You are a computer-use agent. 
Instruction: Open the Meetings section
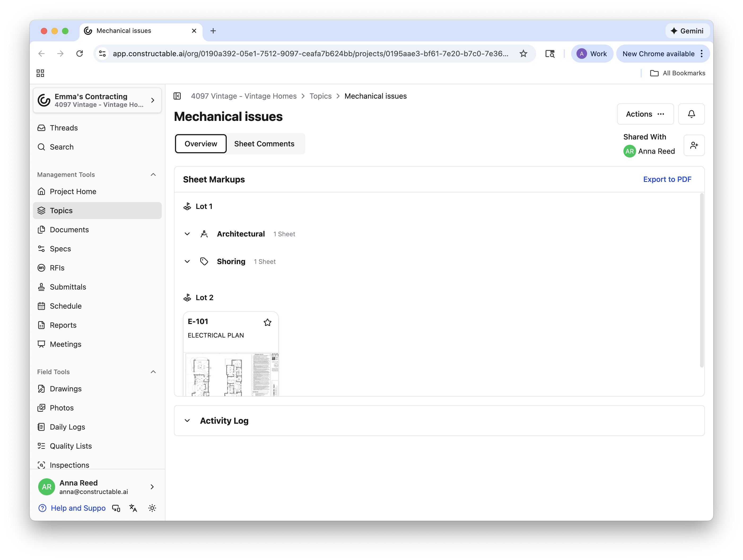[97, 344]
